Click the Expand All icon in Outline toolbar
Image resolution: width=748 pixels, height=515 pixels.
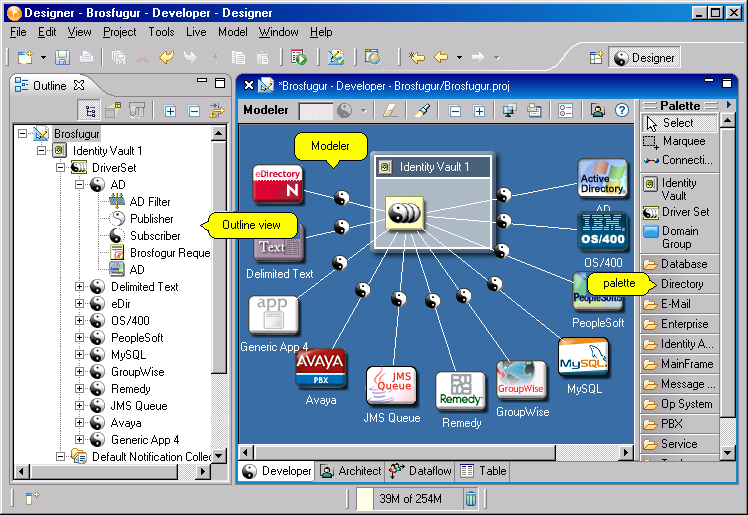pos(170,111)
